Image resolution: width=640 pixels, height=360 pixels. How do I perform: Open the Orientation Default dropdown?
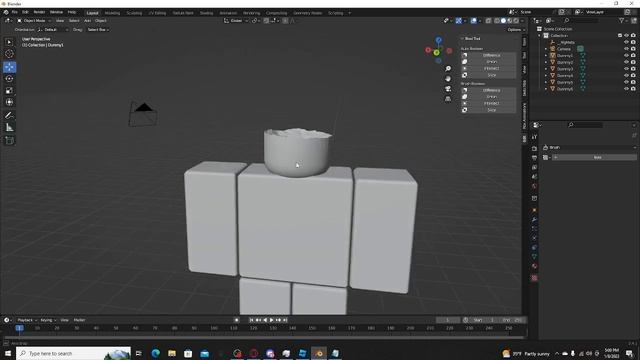[x=53, y=30]
